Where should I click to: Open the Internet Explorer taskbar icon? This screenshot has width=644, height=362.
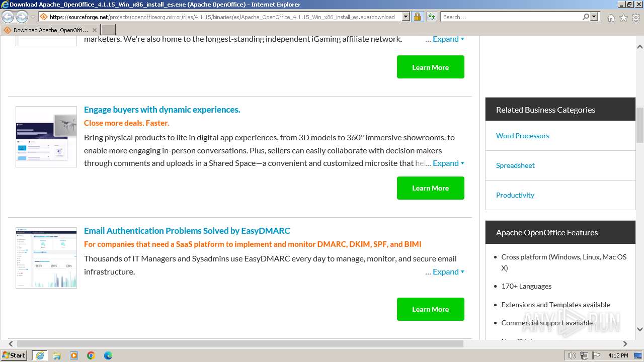click(40, 355)
